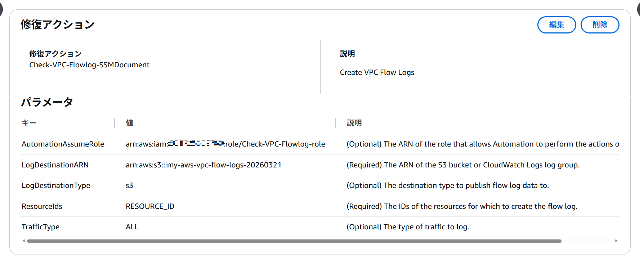Select the LogDestinationARN key cell
This screenshot has height=256, width=644.
[x=55, y=165]
